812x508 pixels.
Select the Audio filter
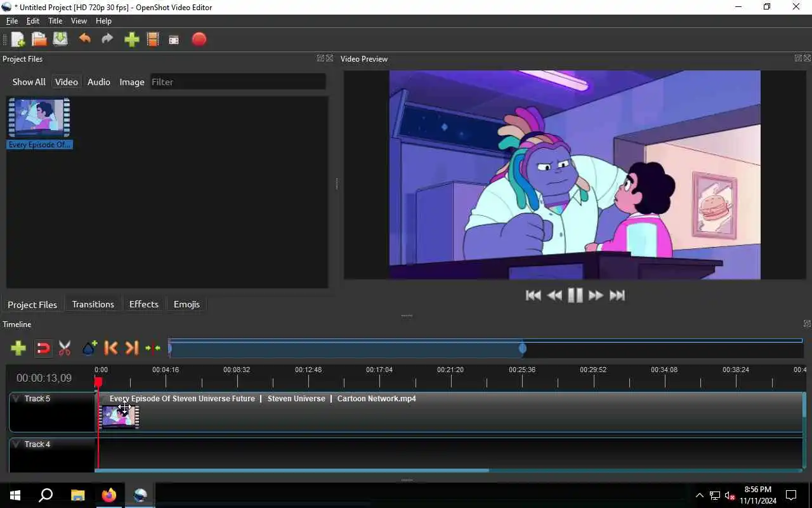point(99,82)
